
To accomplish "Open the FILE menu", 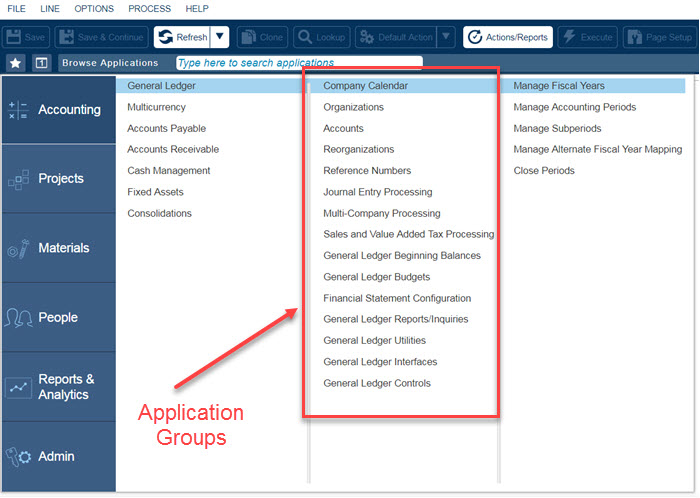I will pos(17,8).
